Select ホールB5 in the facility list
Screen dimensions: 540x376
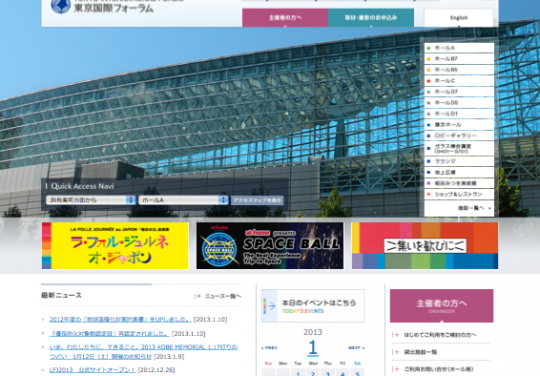[459, 70]
